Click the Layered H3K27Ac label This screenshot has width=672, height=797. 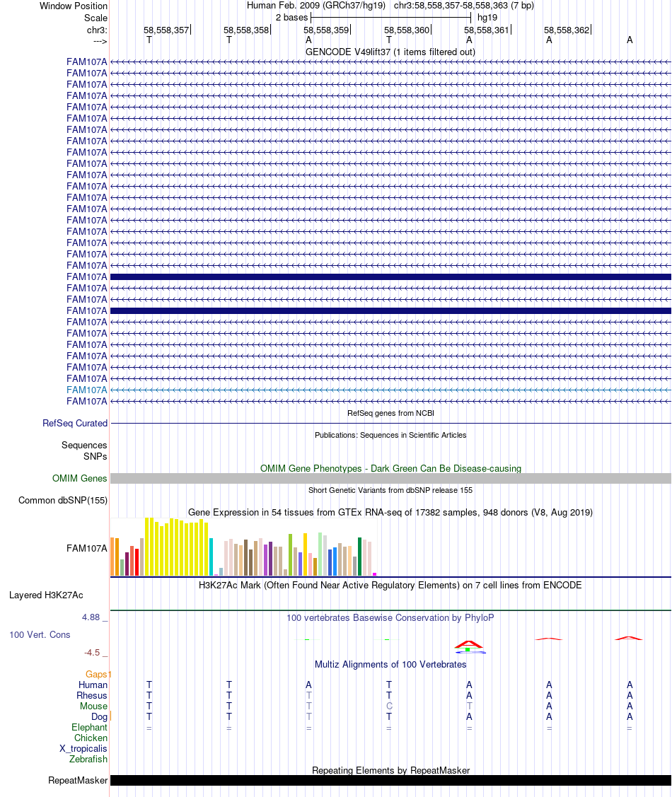point(46,595)
